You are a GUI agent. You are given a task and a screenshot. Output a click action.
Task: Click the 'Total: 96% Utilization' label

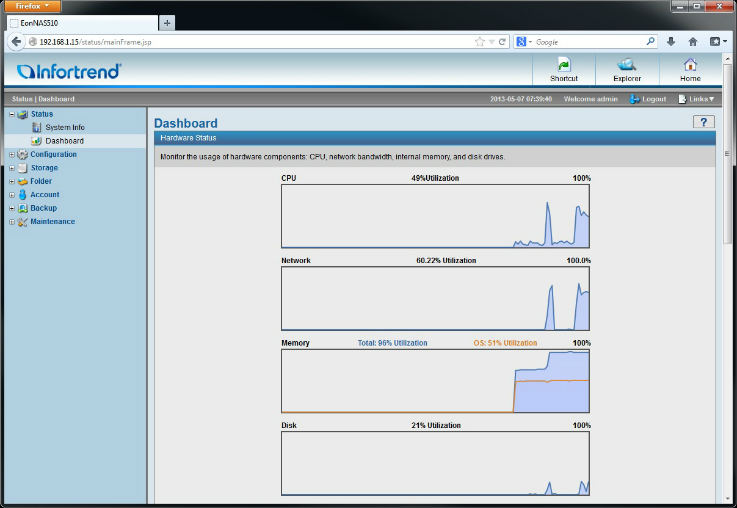392,343
